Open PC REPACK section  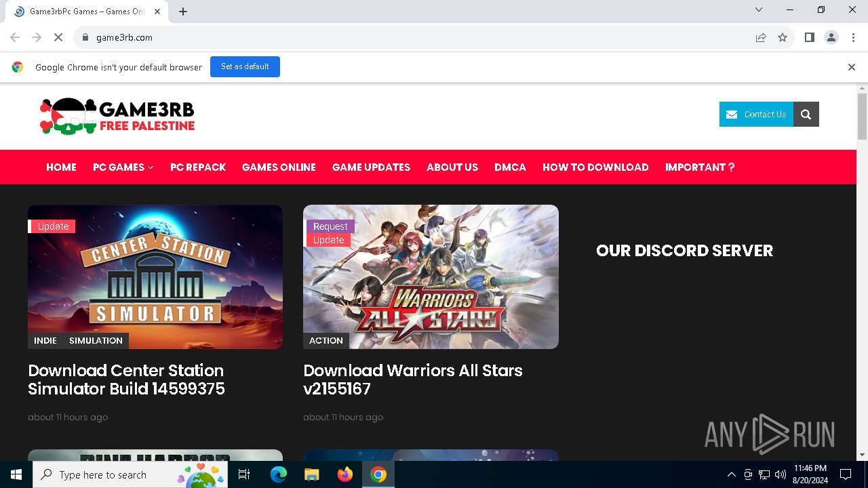coord(198,167)
